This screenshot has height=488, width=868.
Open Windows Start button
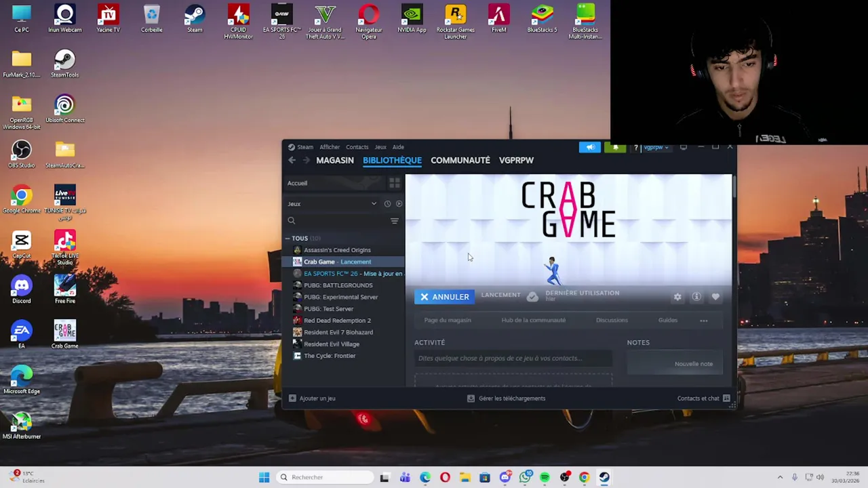coord(264,477)
